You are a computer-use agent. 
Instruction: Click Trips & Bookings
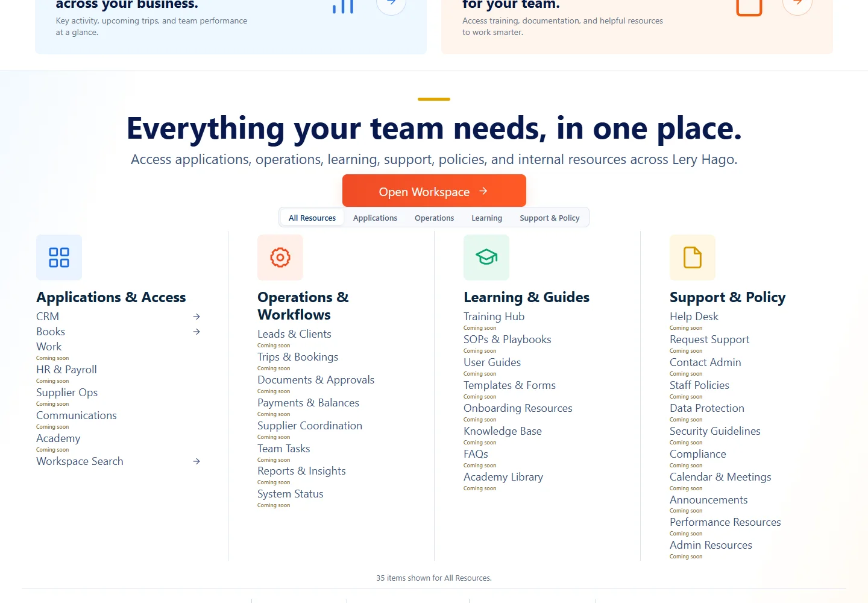click(x=298, y=357)
